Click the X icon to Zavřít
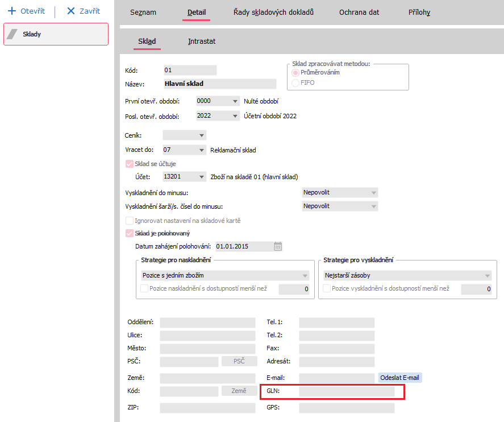Viewport: 504px width, 422px height. coord(70,11)
